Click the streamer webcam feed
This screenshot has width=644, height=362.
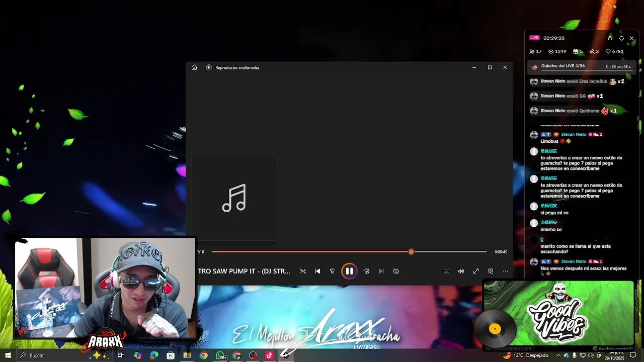point(105,288)
